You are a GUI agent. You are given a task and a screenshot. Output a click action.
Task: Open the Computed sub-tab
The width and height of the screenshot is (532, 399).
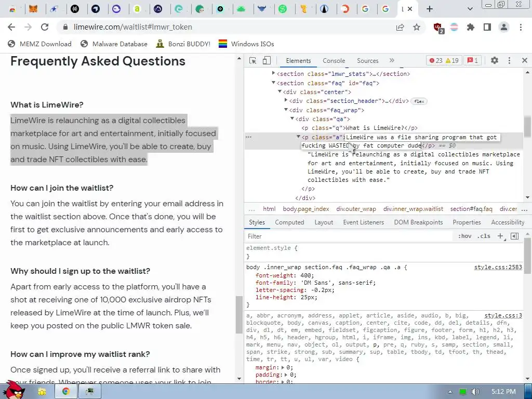tap(289, 222)
